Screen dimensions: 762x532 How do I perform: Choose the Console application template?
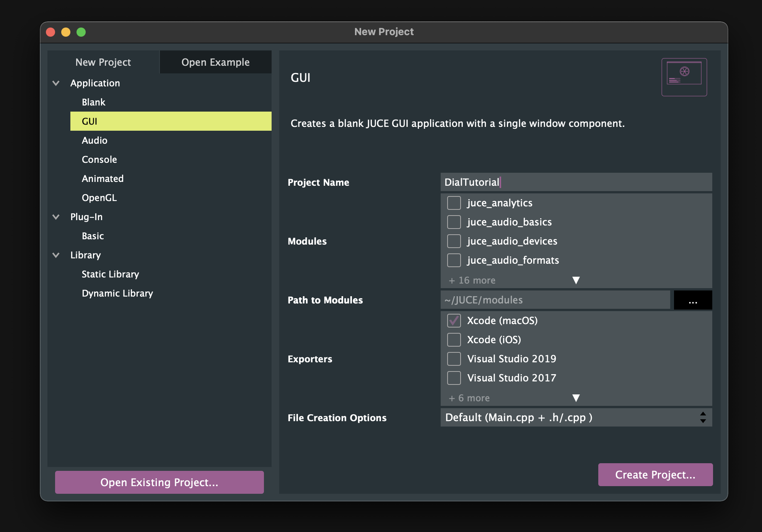tap(171, 159)
